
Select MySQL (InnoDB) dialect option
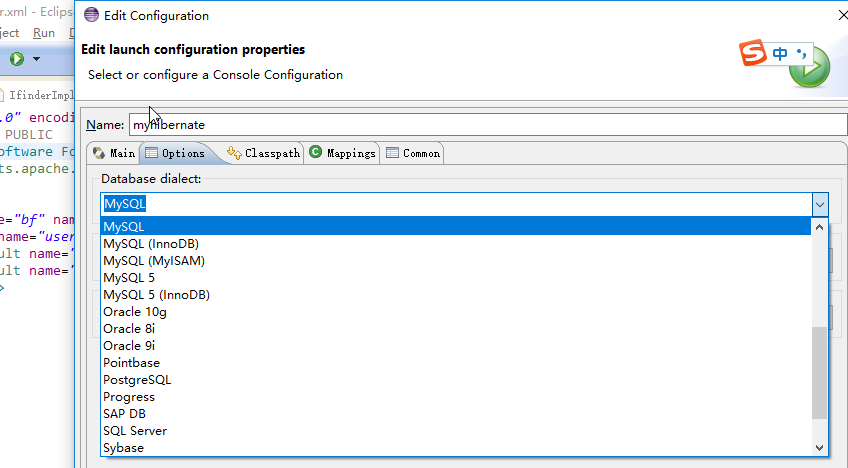click(456, 244)
